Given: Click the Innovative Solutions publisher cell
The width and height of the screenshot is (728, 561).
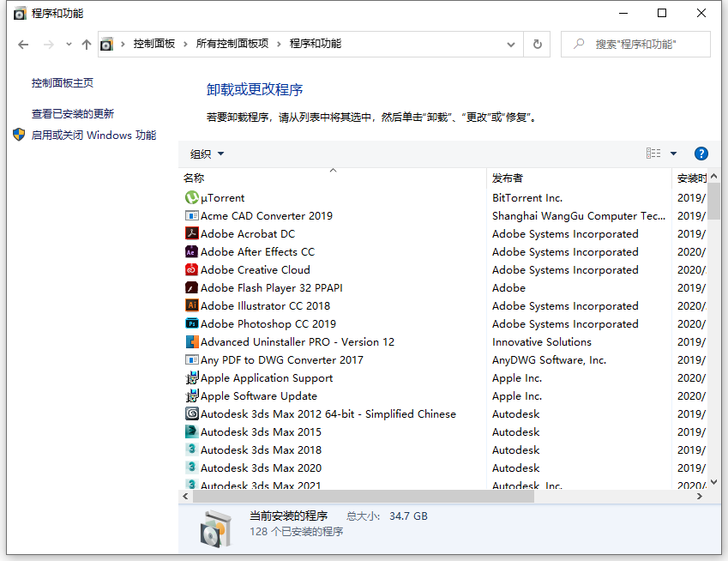Looking at the screenshot, I should coord(542,341).
